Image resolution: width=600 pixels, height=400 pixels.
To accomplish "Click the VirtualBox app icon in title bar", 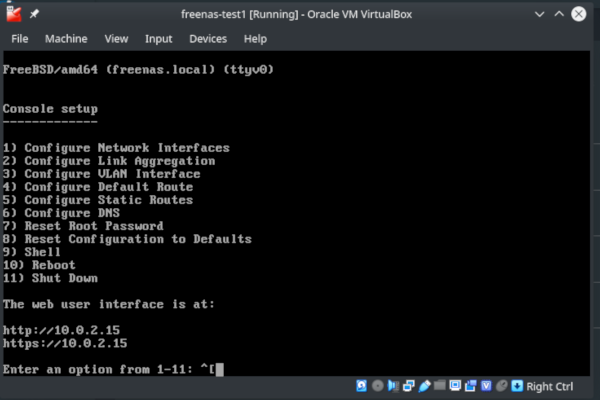I will [x=14, y=14].
